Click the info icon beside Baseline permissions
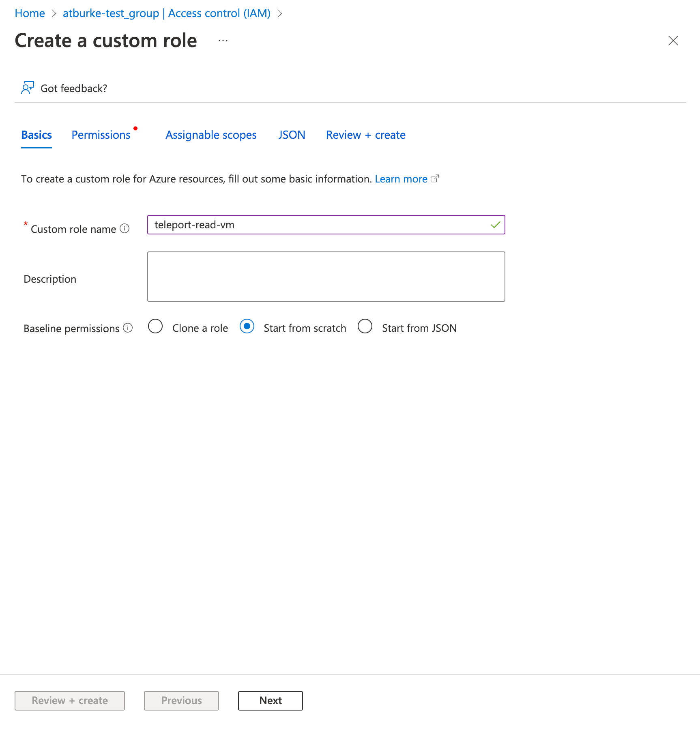700x730 pixels. click(128, 328)
